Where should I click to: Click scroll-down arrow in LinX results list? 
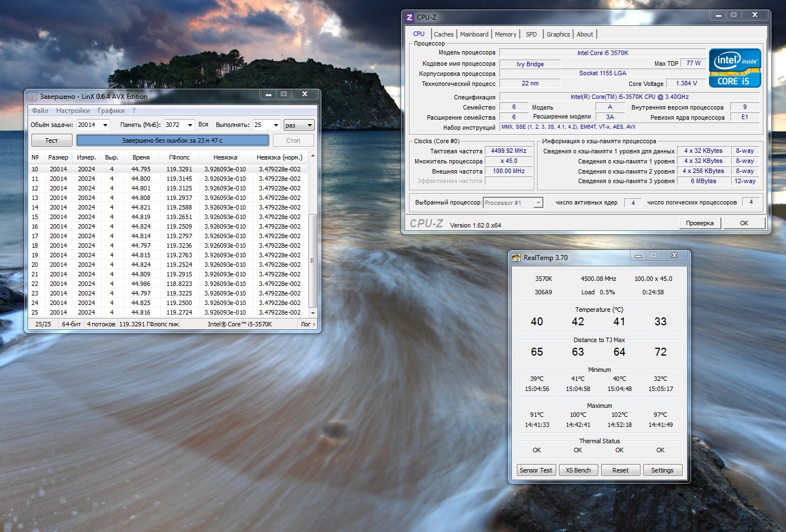coord(313,313)
